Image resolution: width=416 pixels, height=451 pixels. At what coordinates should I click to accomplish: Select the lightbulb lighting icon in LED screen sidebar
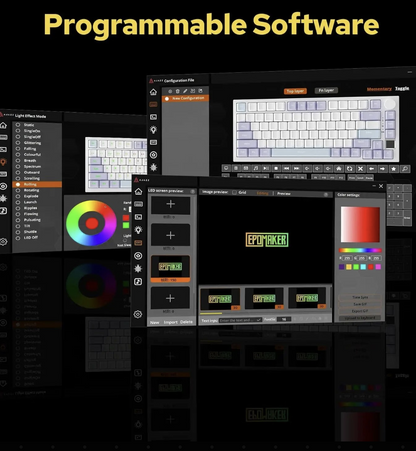click(138, 230)
